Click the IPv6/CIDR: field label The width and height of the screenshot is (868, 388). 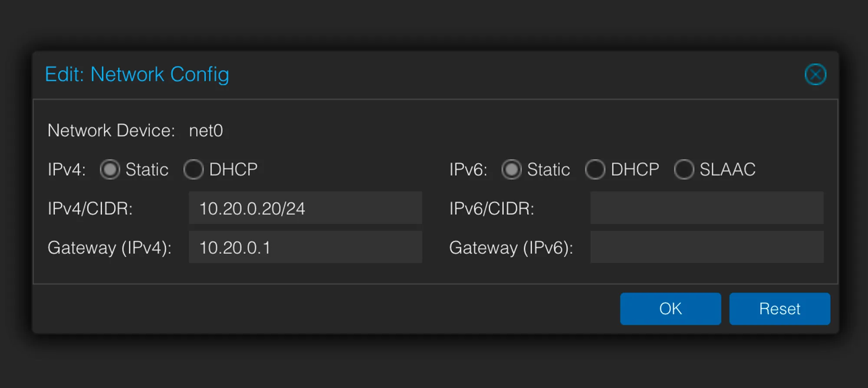point(492,208)
